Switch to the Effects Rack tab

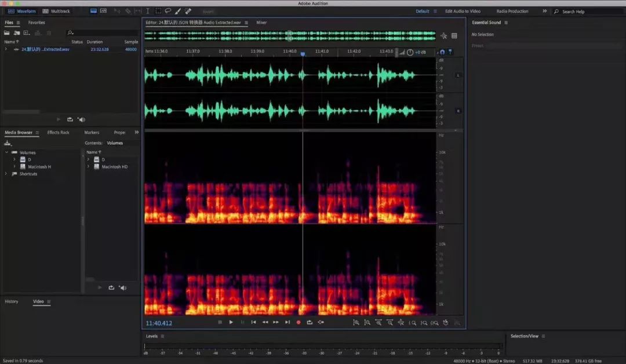coord(58,133)
